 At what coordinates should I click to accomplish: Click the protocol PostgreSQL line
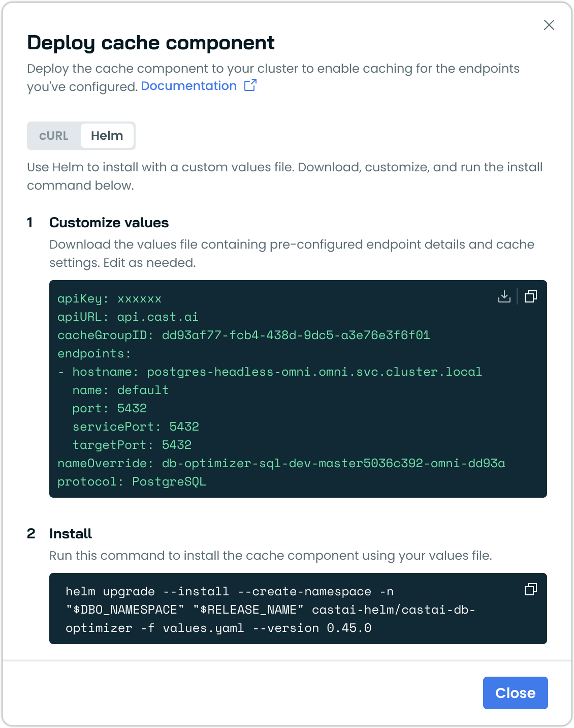(132, 482)
